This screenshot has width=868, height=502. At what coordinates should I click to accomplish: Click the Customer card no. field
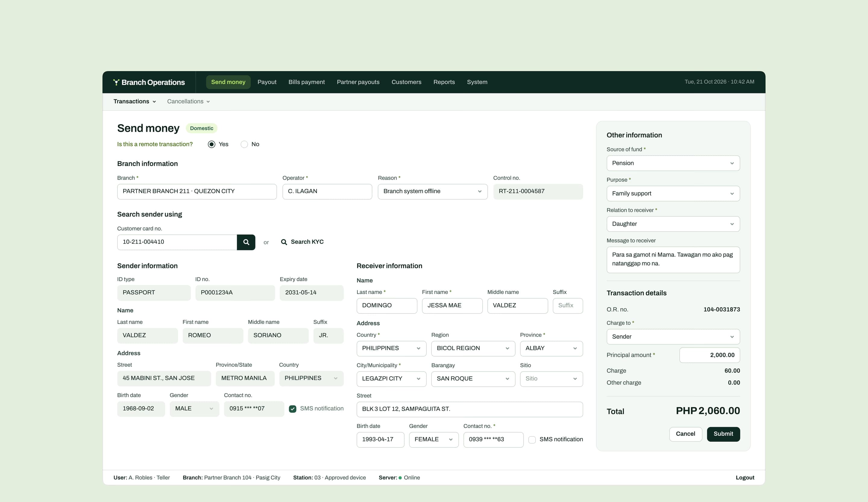pos(177,242)
